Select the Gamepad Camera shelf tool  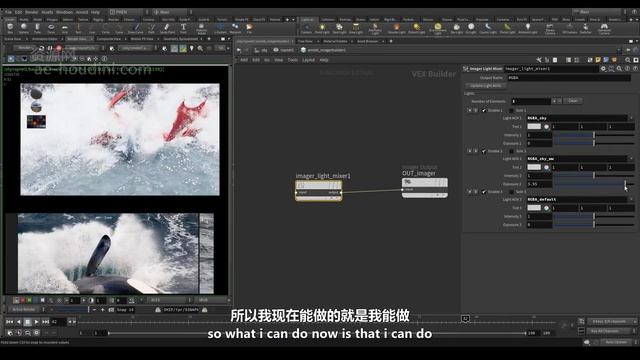[x=604, y=29]
